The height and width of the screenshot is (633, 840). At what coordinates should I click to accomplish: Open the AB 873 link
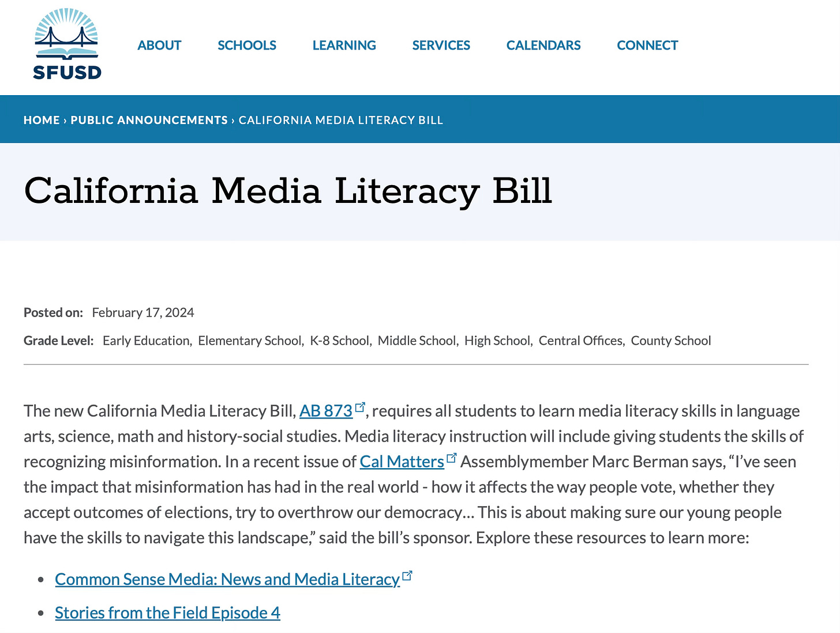tap(326, 410)
